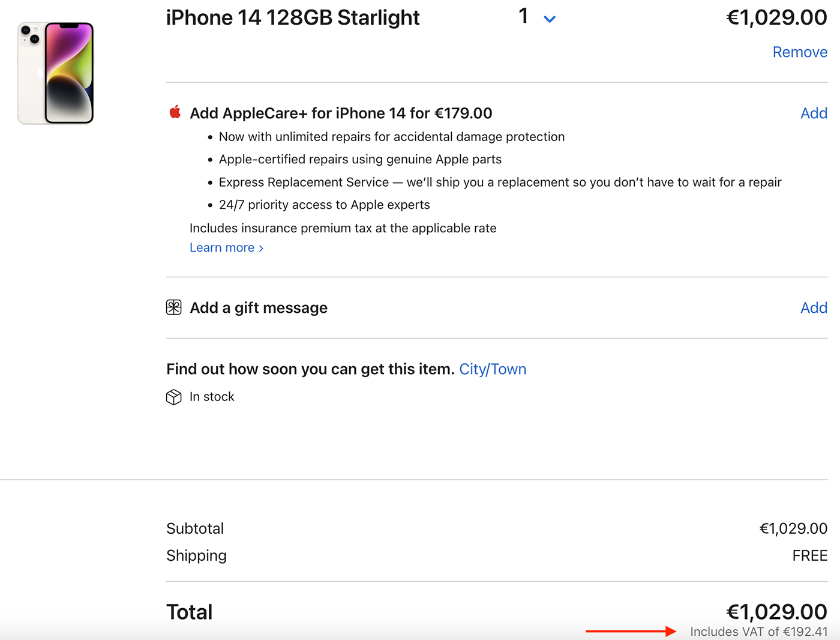
Task: Click the Add AppleCare+ heading text
Action: click(341, 113)
